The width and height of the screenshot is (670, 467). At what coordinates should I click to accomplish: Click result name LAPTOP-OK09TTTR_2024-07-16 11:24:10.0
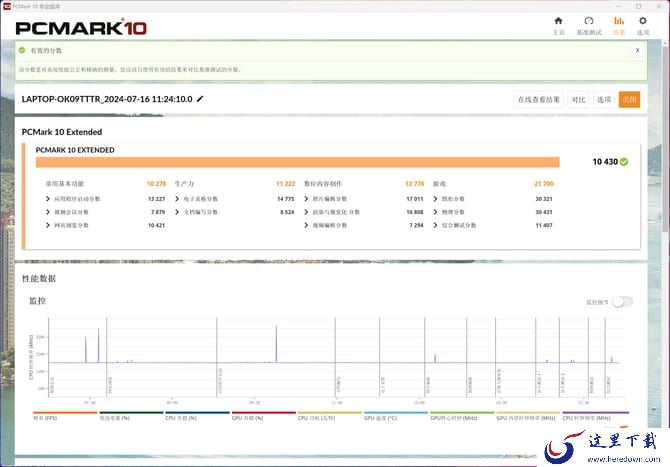pos(107,99)
